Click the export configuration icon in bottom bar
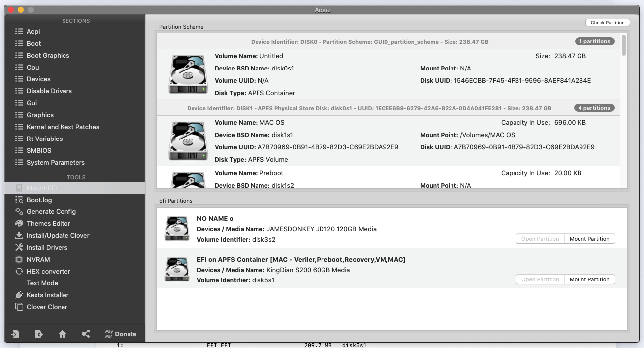This screenshot has width=644, height=348. pyautogui.click(x=39, y=334)
